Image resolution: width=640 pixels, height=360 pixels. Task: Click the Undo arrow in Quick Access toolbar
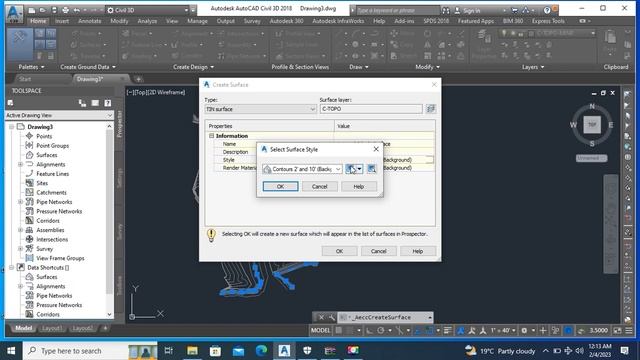pos(77,10)
